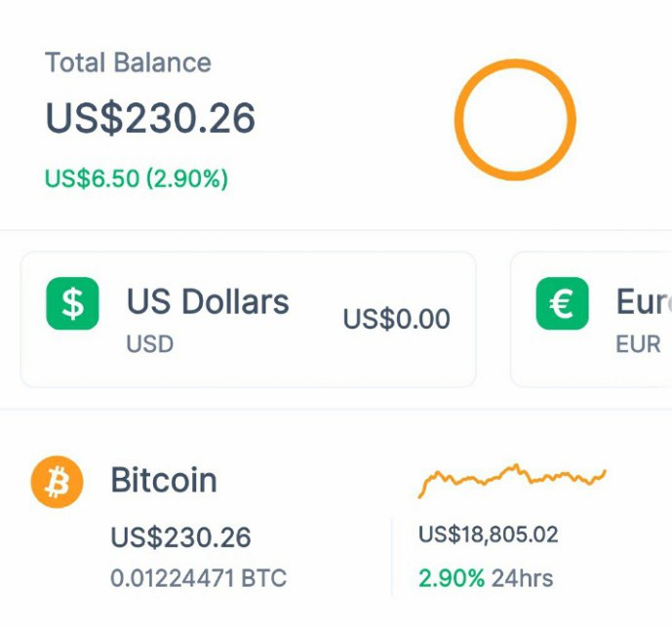Click the orange Bitcoin logo icon
The image size is (672, 627).
pos(57,483)
